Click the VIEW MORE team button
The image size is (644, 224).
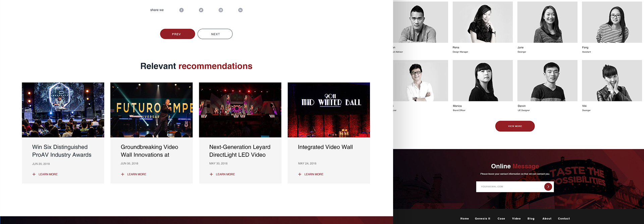pyautogui.click(x=515, y=126)
